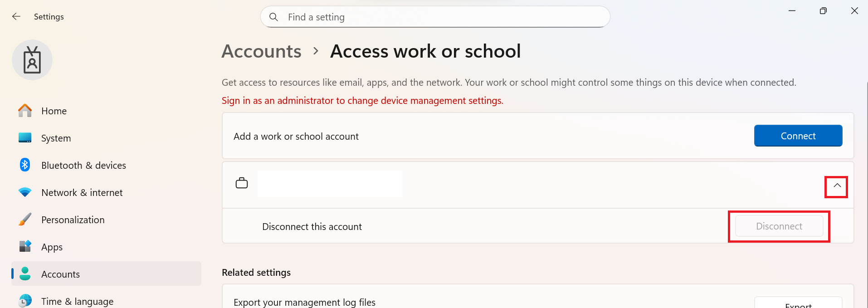This screenshot has height=308, width=868.
Task: Click the Bluetooth symbol icon
Action: click(x=25, y=165)
